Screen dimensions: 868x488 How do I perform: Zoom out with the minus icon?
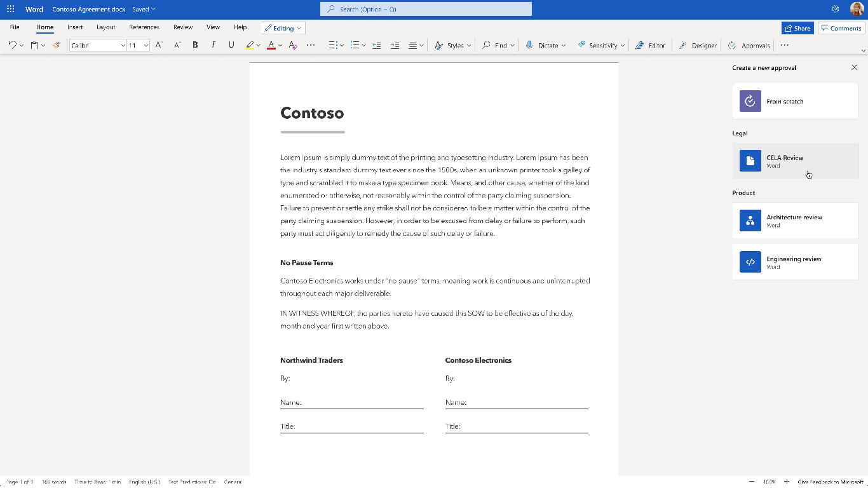point(752,482)
